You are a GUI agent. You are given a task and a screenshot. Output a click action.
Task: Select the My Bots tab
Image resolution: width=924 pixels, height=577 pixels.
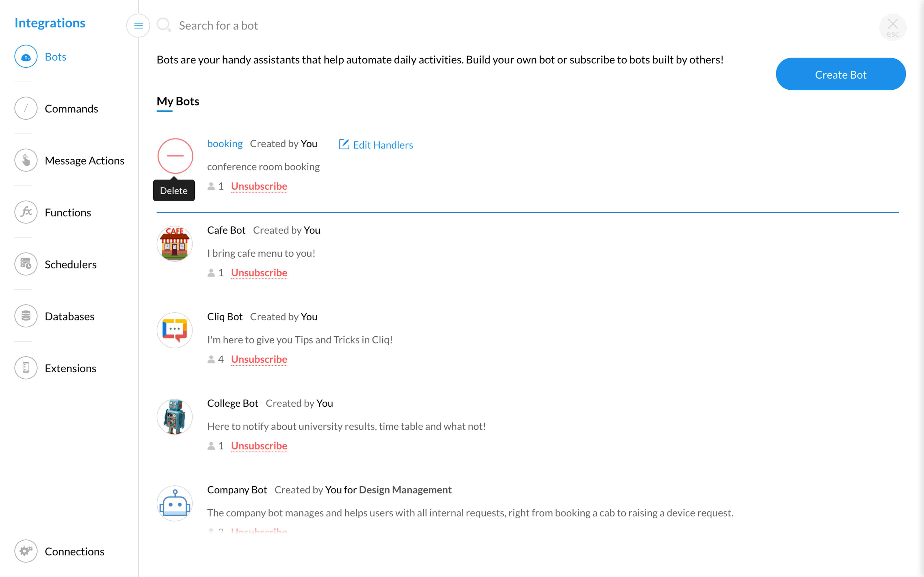pos(178,102)
